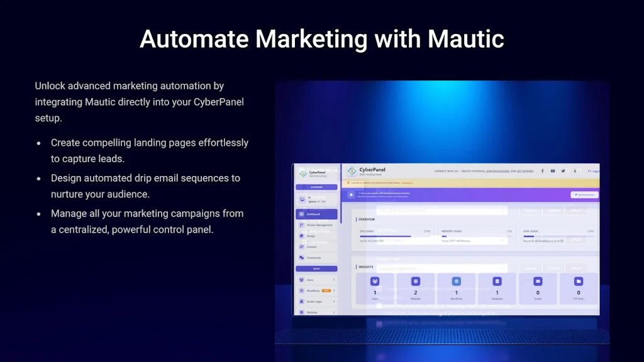644x362 pixels.
Task: Expand the Websites sidebar chevron
Action: tap(334, 312)
